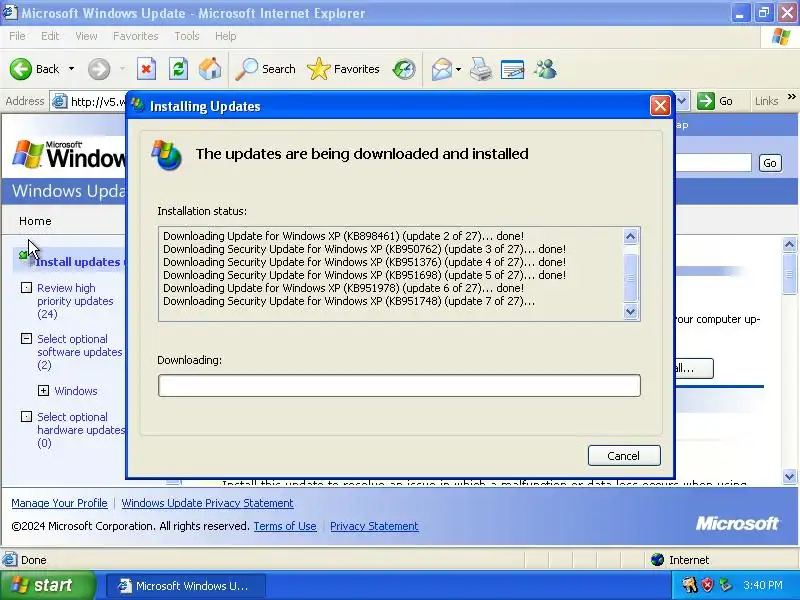Open the Forward button history dropdown arrow

coord(122,68)
